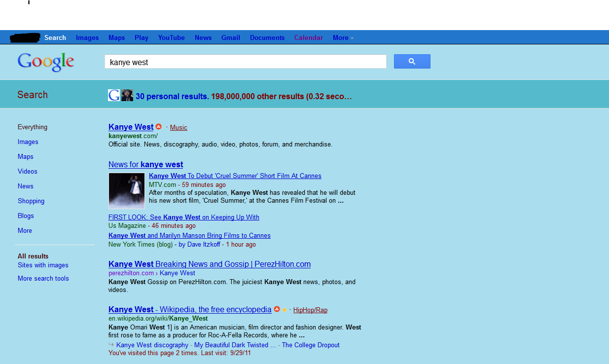Click Search heading under logo

click(x=33, y=95)
